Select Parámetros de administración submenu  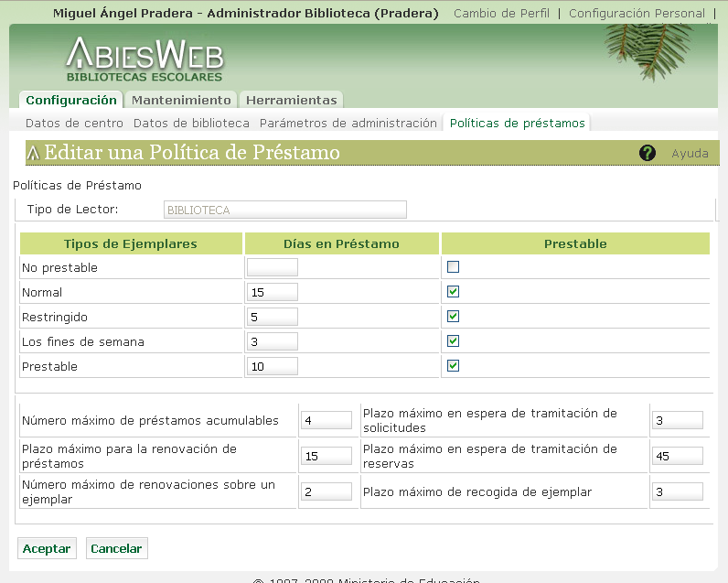348,123
